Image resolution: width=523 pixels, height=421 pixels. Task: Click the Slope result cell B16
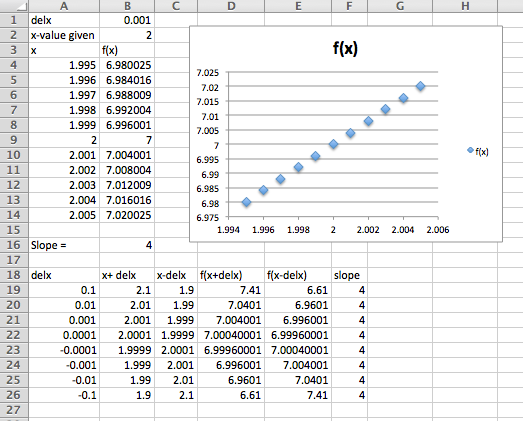tap(127, 245)
